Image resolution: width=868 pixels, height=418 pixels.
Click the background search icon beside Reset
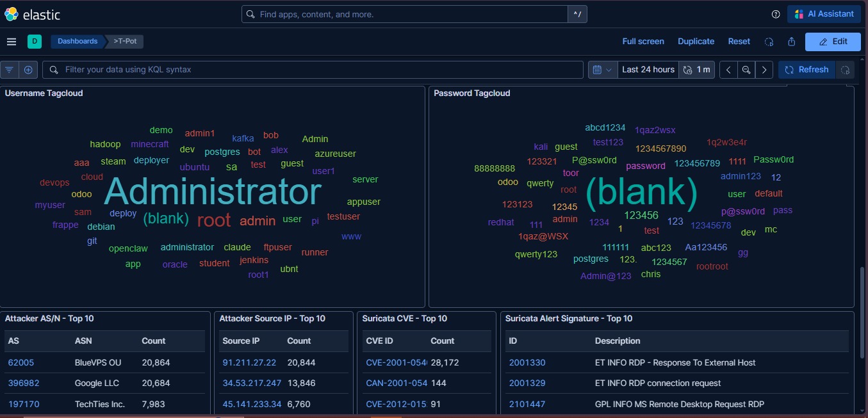point(769,42)
